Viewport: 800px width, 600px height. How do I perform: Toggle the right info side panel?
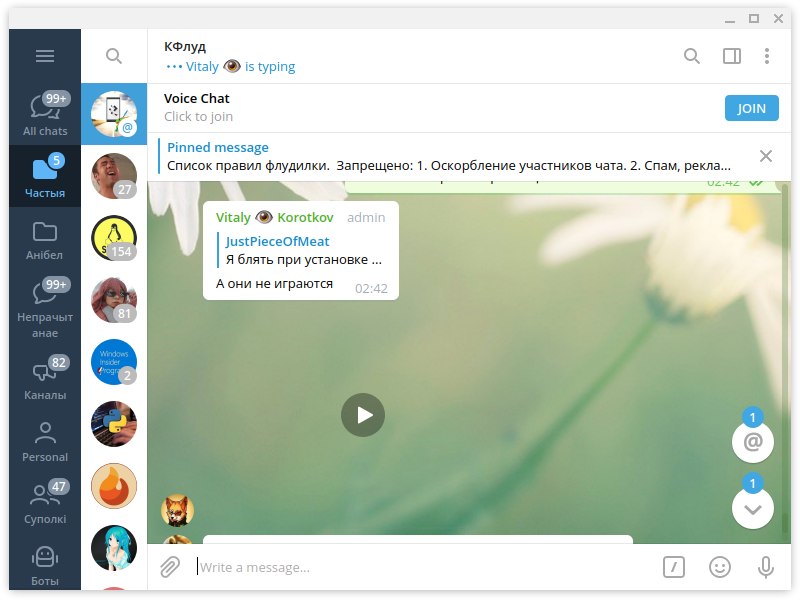point(732,56)
